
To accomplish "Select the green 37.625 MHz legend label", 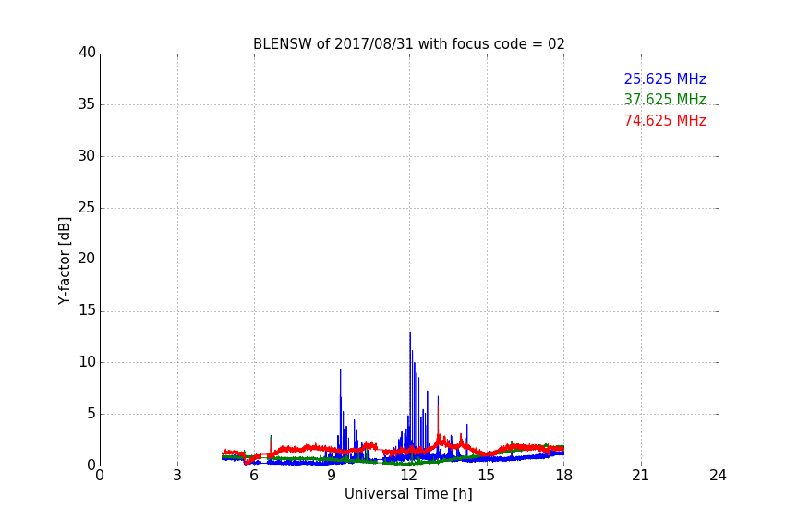I will 664,100.
